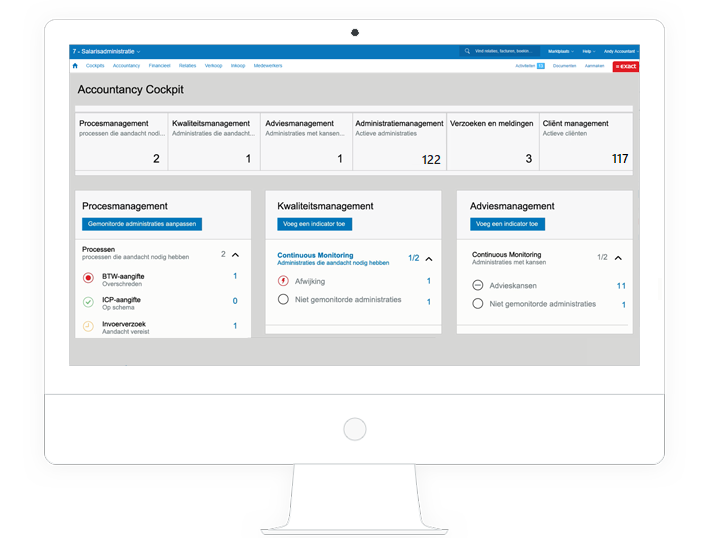Click circle icon beside Adviesmanagement Niet gemonitorde administraties
This screenshot has height=538, width=708.
coord(478,303)
